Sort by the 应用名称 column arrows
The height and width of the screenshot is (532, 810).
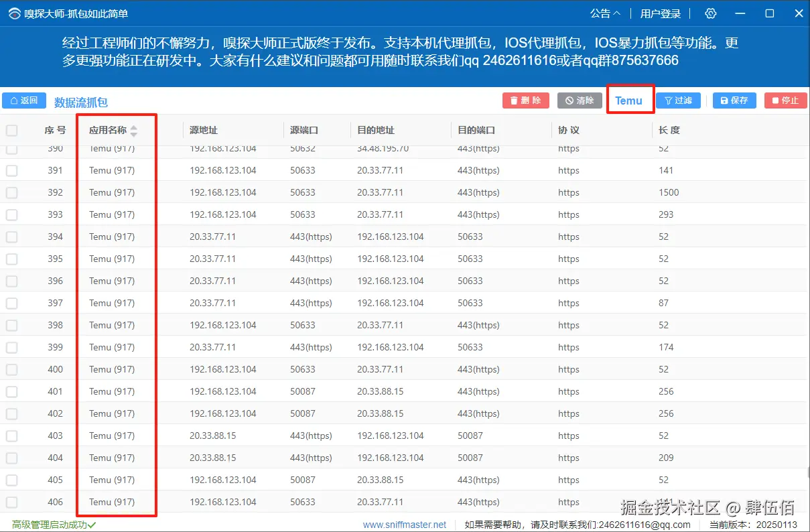(x=133, y=131)
